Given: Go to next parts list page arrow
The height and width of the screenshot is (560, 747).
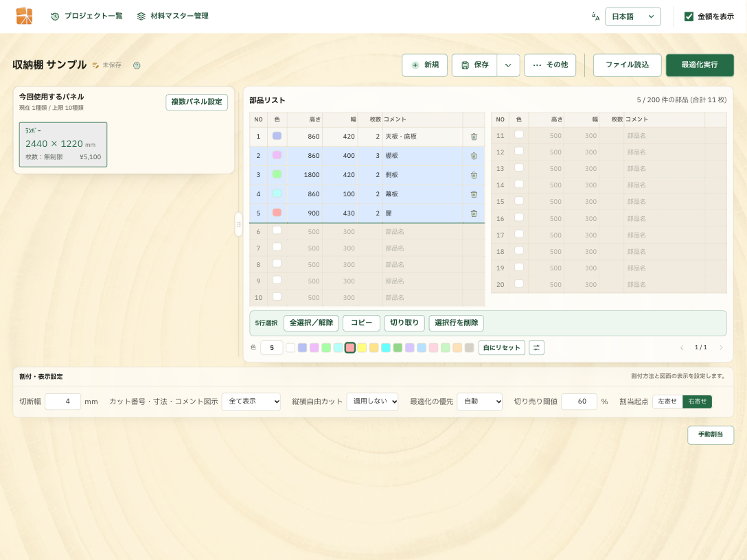Looking at the screenshot, I should click(721, 348).
